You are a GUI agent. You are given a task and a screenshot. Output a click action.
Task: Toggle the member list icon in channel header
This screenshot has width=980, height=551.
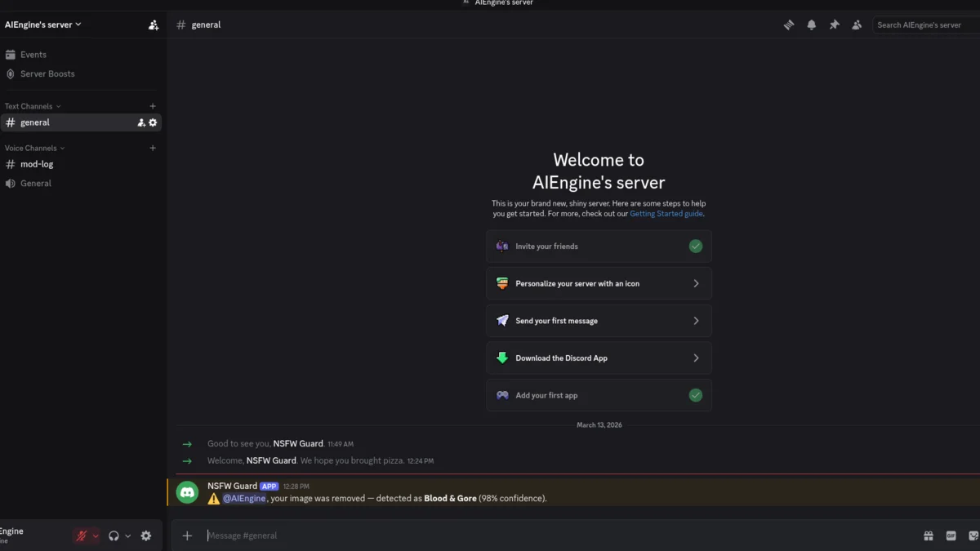(x=857, y=25)
